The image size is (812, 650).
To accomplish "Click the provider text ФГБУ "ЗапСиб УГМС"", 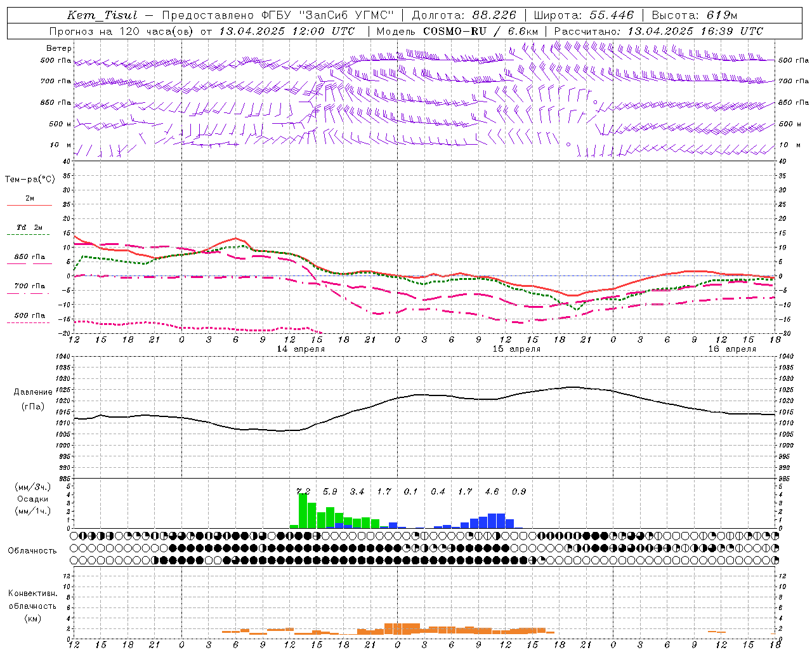I will (327, 15).
